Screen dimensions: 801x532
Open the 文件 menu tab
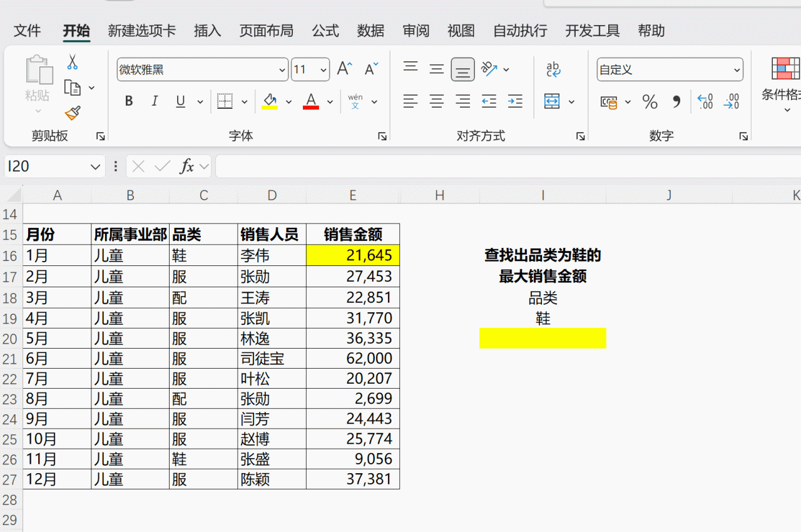[x=27, y=31]
